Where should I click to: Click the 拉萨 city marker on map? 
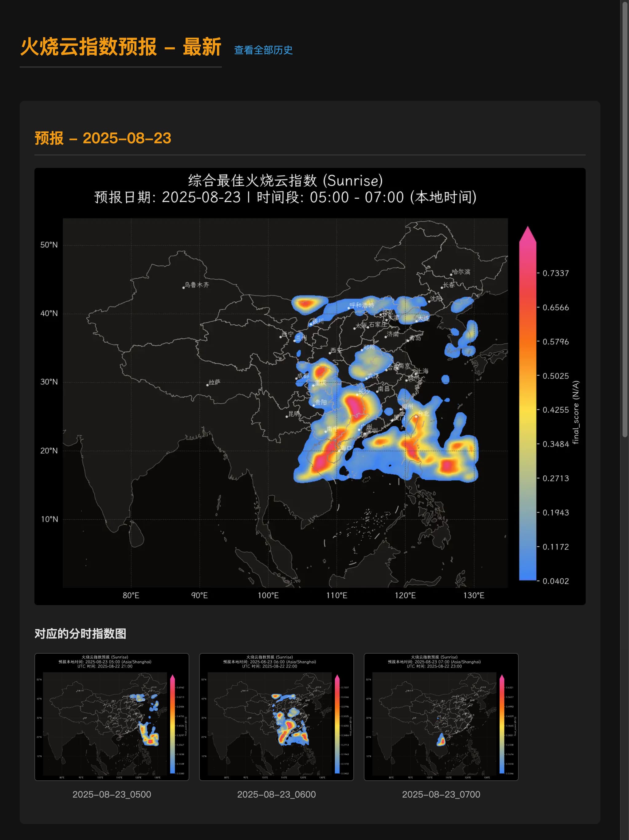(x=207, y=385)
